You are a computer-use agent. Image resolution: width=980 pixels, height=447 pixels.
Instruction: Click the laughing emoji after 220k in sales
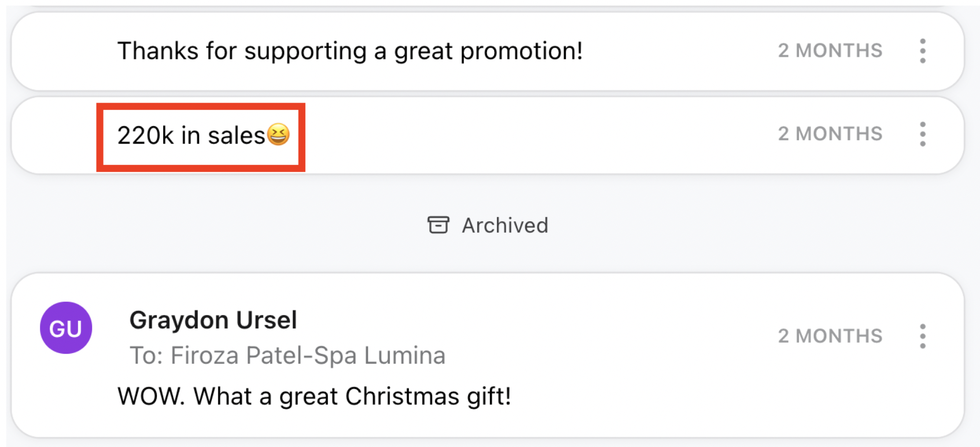pos(278,134)
